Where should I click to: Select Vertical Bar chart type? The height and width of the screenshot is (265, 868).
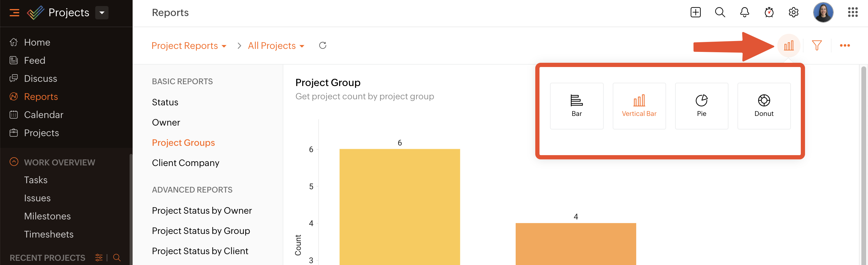coord(639,106)
